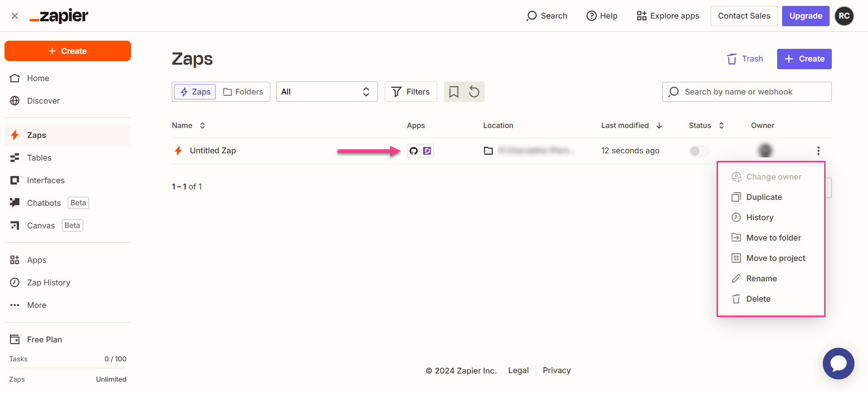The height and width of the screenshot is (393, 868).
Task: Click the bookmark saved view icon
Action: tap(454, 92)
